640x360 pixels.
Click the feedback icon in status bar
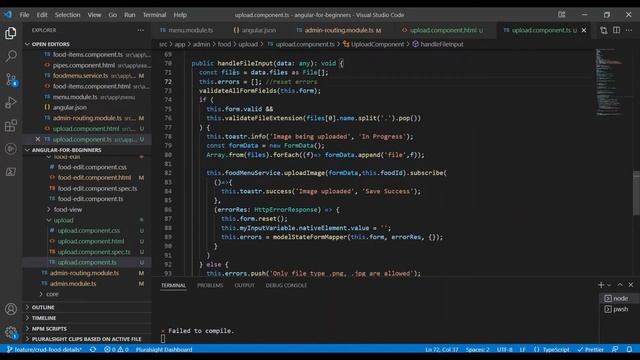coord(615,349)
